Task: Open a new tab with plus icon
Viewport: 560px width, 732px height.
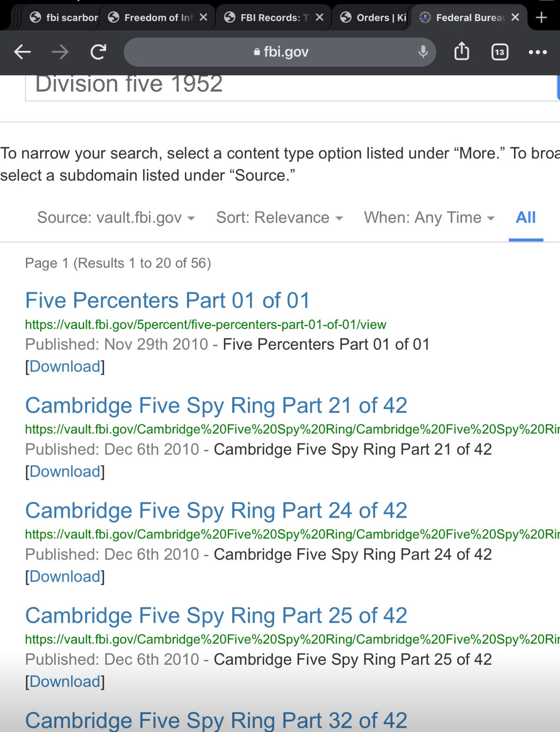Action: click(541, 17)
